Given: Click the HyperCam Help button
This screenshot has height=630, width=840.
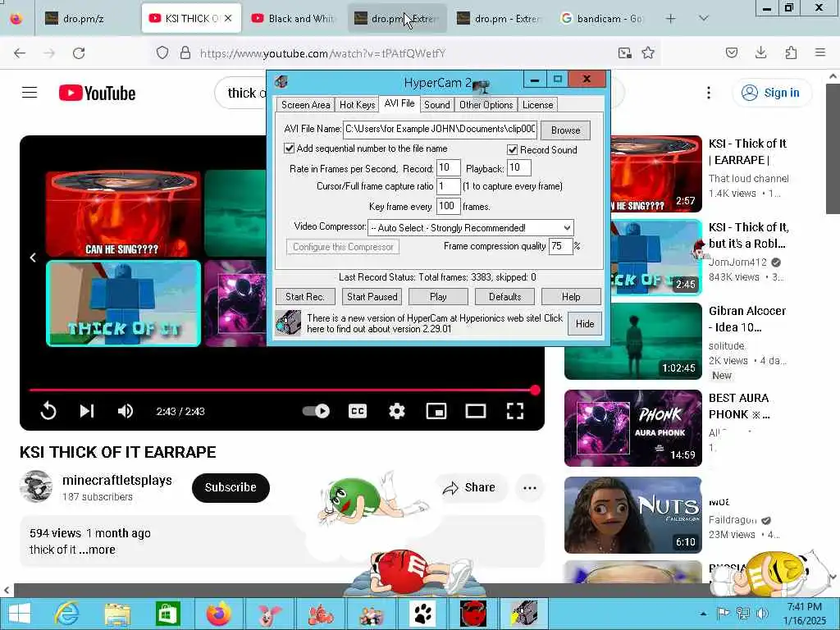Looking at the screenshot, I should tap(571, 297).
